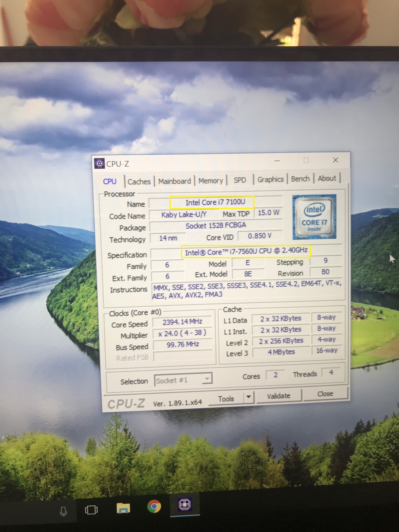
Task: Click the CPU-Z title bar icon
Action: pyautogui.click(x=99, y=164)
